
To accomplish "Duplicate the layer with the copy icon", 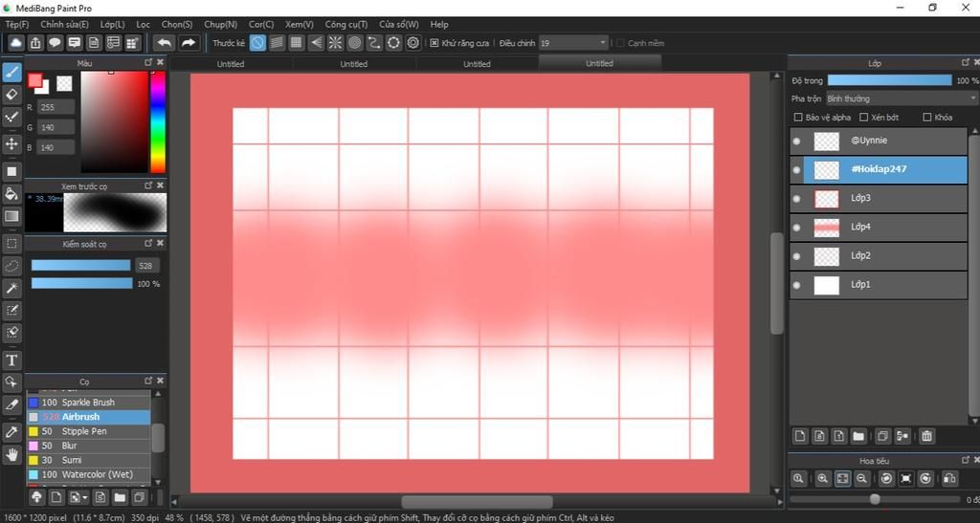I will (882, 436).
